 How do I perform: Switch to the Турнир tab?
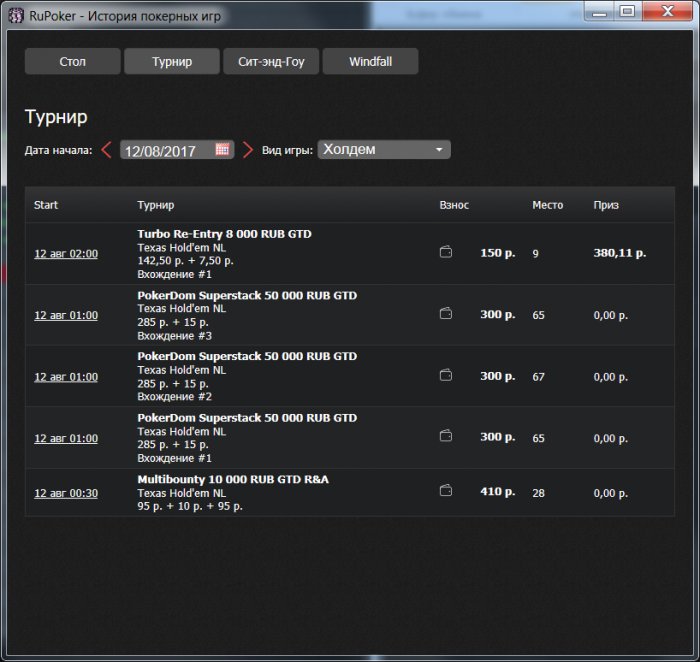(x=172, y=61)
